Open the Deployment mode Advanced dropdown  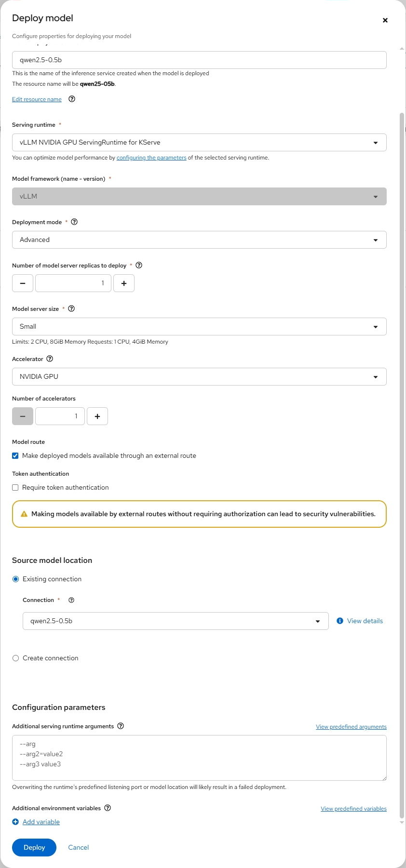coord(199,240)
